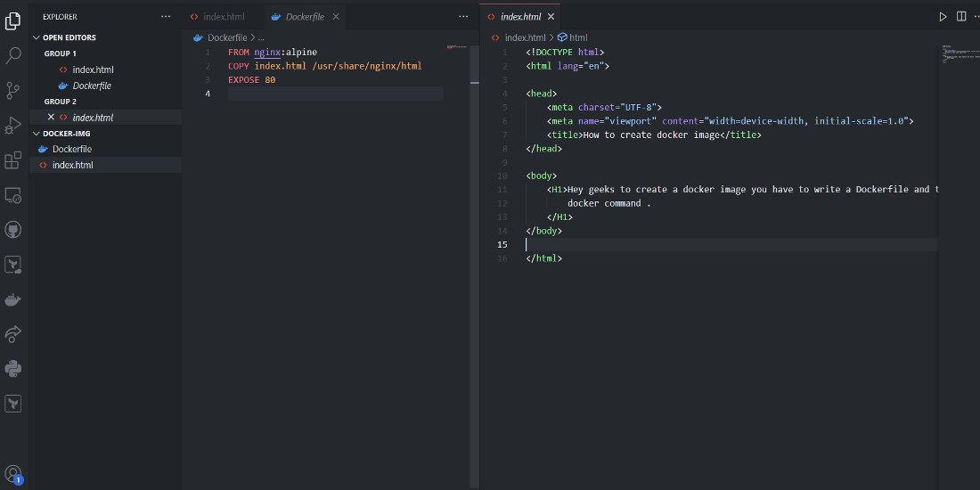
Task: Close the Dockerfile tab
Action: point(336,17)
